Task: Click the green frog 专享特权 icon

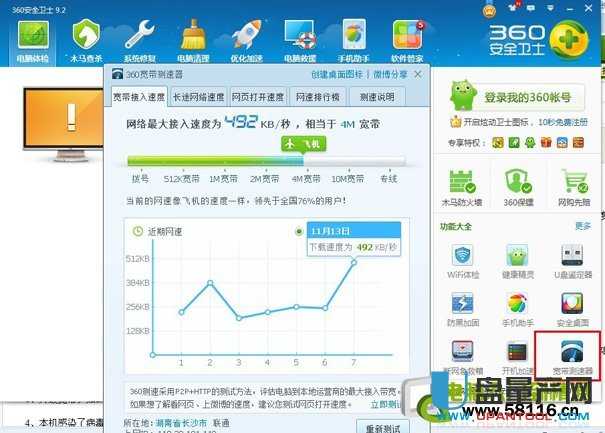Action: [530, 143]
